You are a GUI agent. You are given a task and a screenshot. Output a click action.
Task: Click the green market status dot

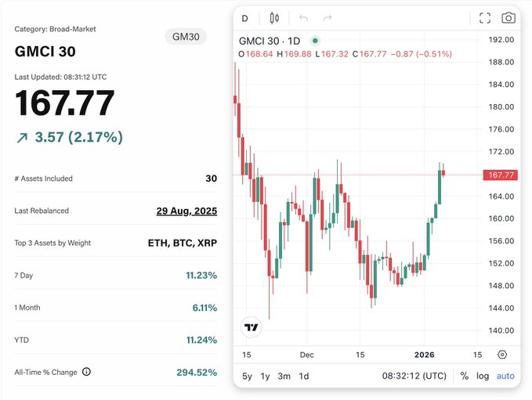(315, 40)
